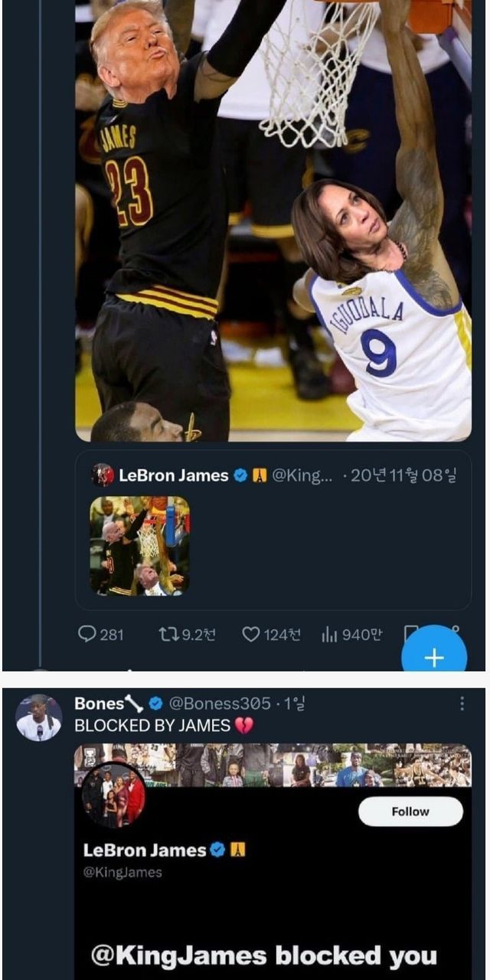Click Bones' blue verified badge
490x980 pixels.
tap(155, 704)
